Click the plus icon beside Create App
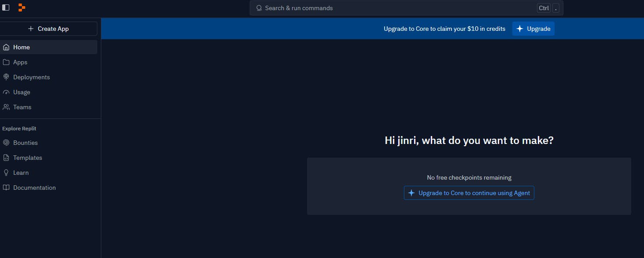Screen dimensions: 644x258 31,29
